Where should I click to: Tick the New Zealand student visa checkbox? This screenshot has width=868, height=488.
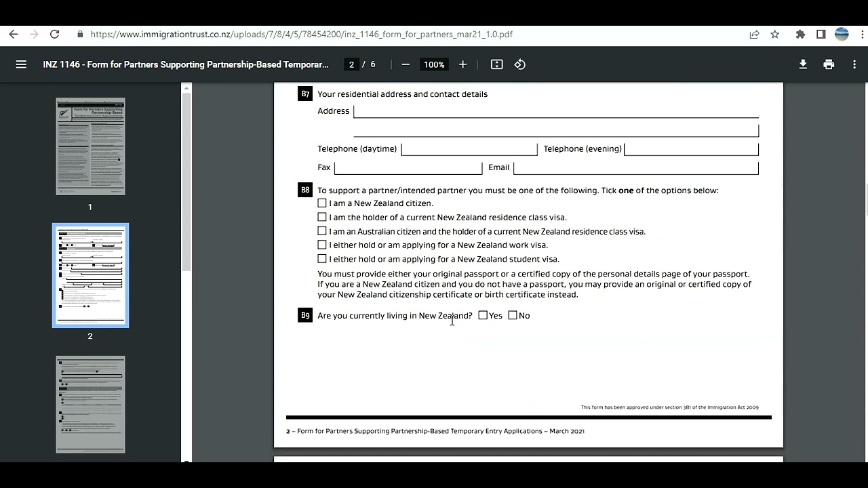[x=322, y=259]
